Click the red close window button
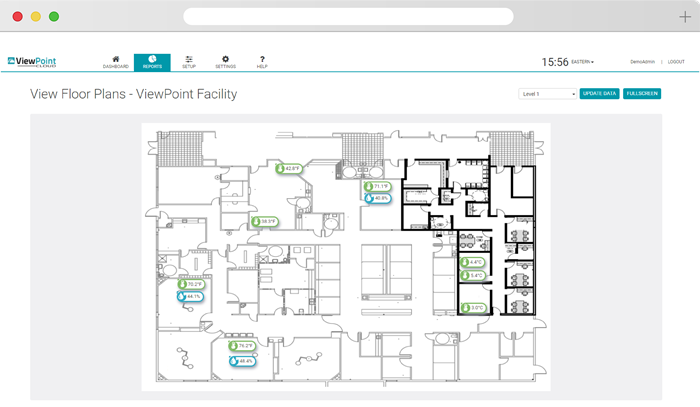The image size is (700, 407). coord(17,17)
